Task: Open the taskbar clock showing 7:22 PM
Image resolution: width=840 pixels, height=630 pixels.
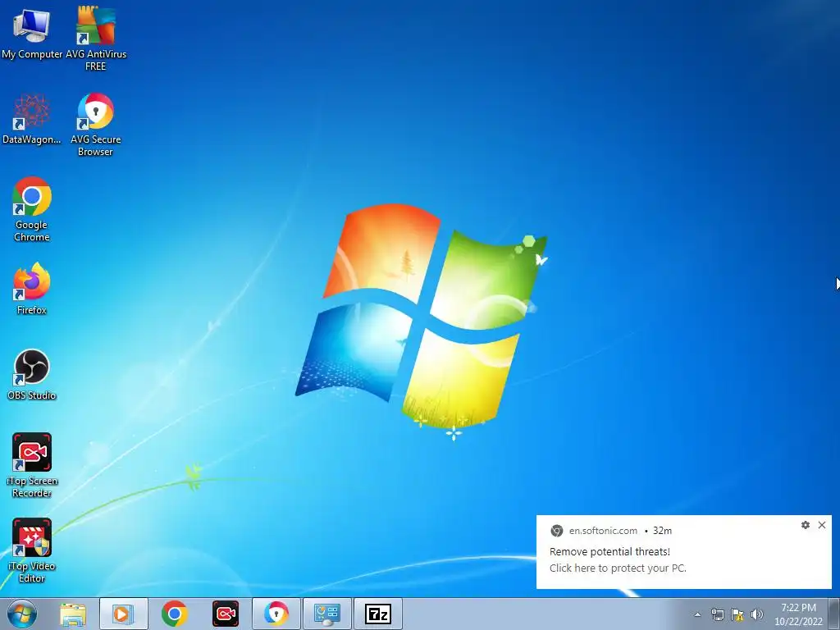Action: click(798, 614)
